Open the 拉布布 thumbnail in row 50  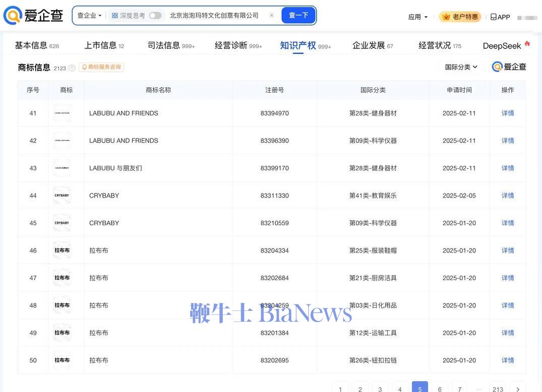coord(62,360)
